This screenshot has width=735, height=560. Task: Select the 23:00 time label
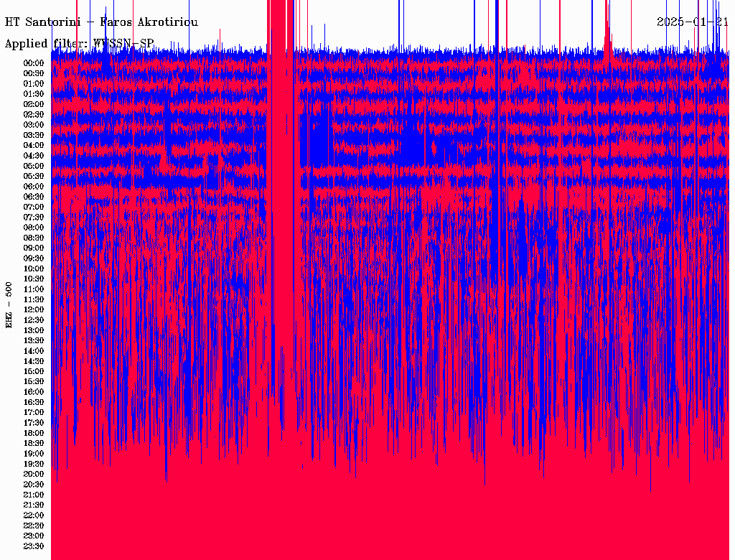tap(34, 536)
